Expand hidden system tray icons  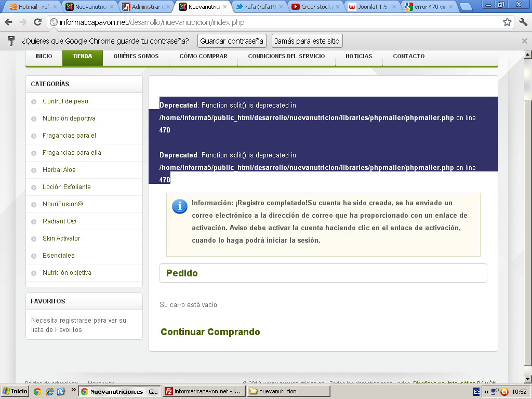[x=486, y=392]
